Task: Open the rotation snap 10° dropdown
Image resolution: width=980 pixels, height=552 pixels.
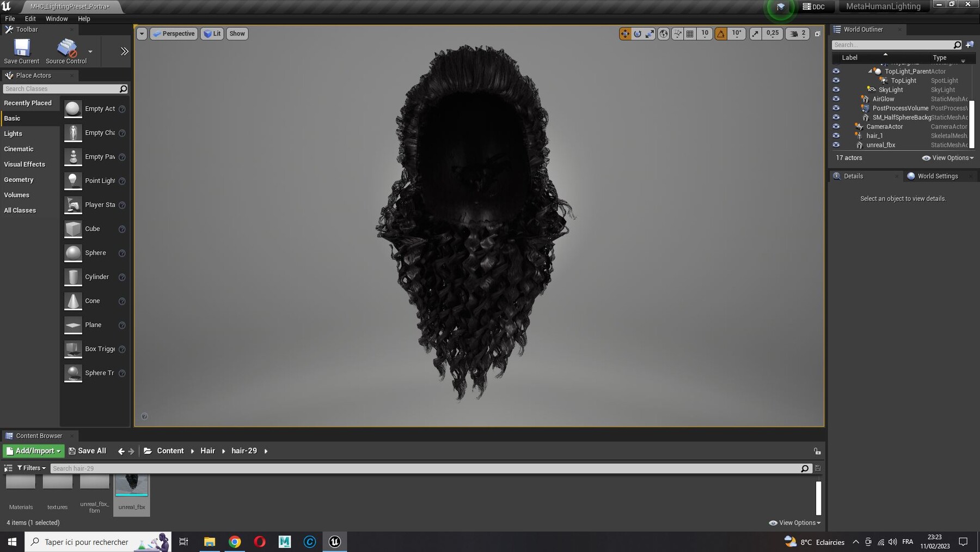Action: point(737,34)
